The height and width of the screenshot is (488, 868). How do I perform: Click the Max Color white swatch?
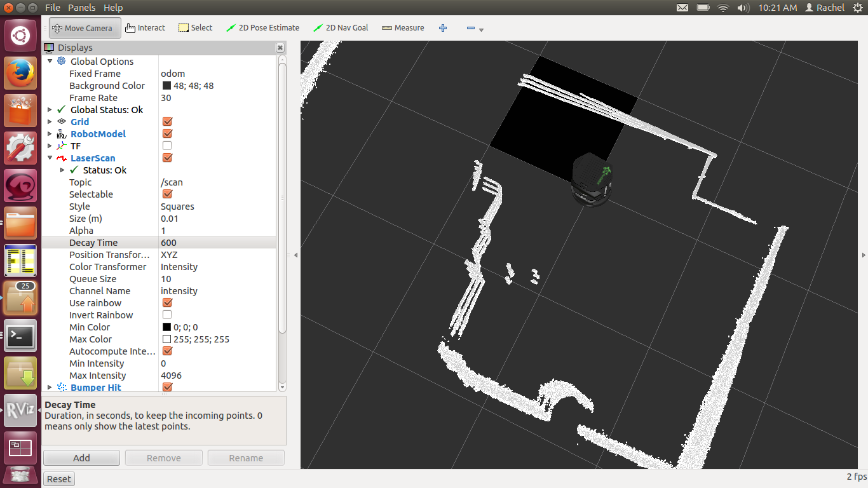tap(166, 339)
